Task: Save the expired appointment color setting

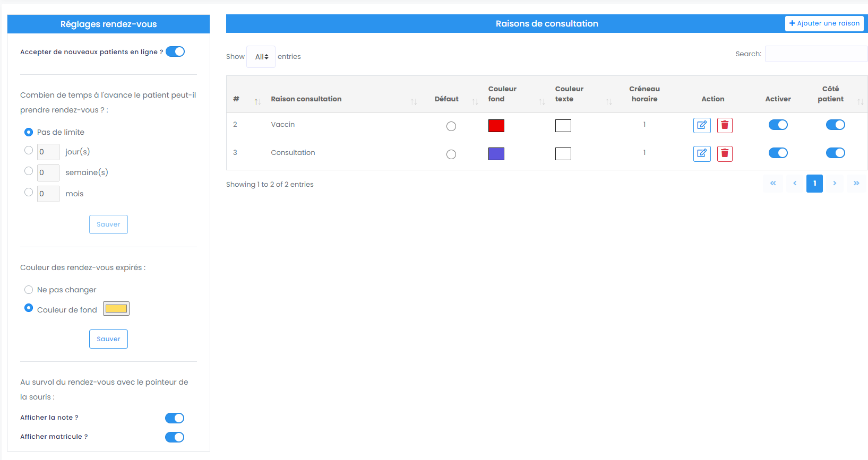Action: tap(108, 339)
